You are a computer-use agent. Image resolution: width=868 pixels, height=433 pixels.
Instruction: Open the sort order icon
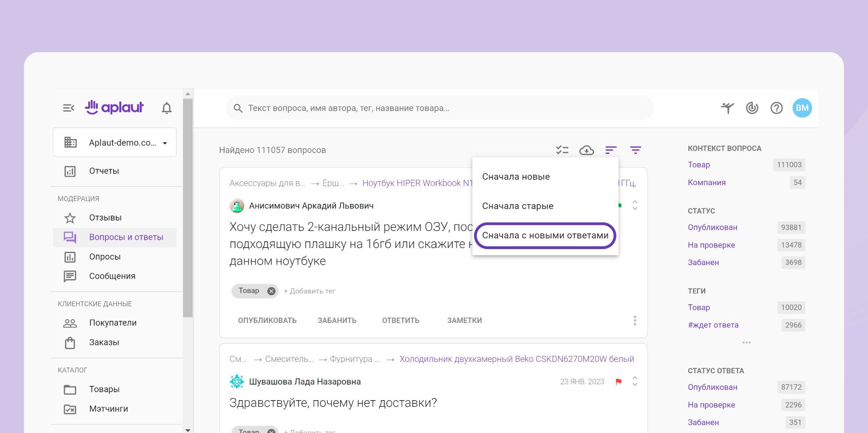pos(611,150)
